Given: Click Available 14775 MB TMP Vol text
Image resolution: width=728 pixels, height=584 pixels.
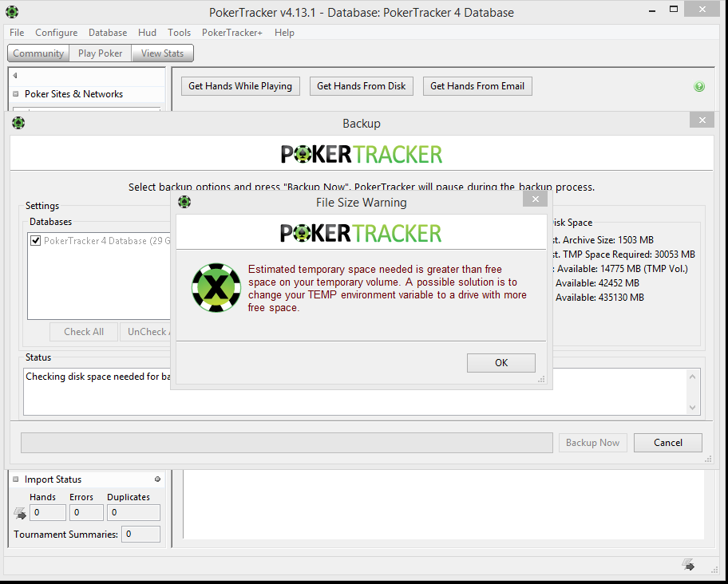Looking at the screenshot, I should pos(621,269).
